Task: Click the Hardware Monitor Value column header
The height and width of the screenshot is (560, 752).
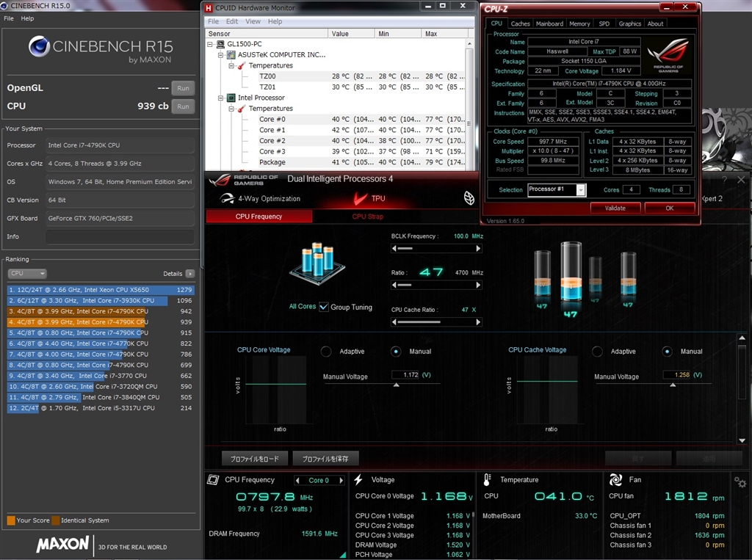Action: click(352, 34)
